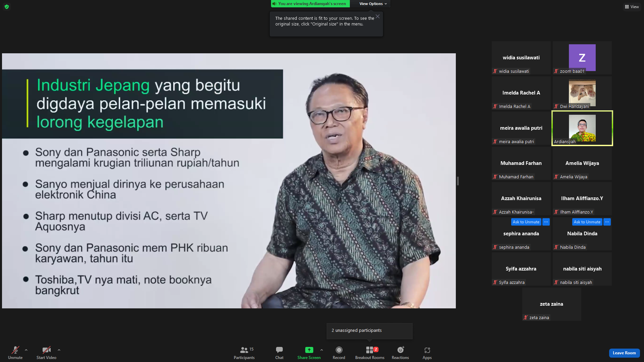Select Muhamad Farhan's participant tile
This screenshot has height=362, width=644.
click(521, 163)
